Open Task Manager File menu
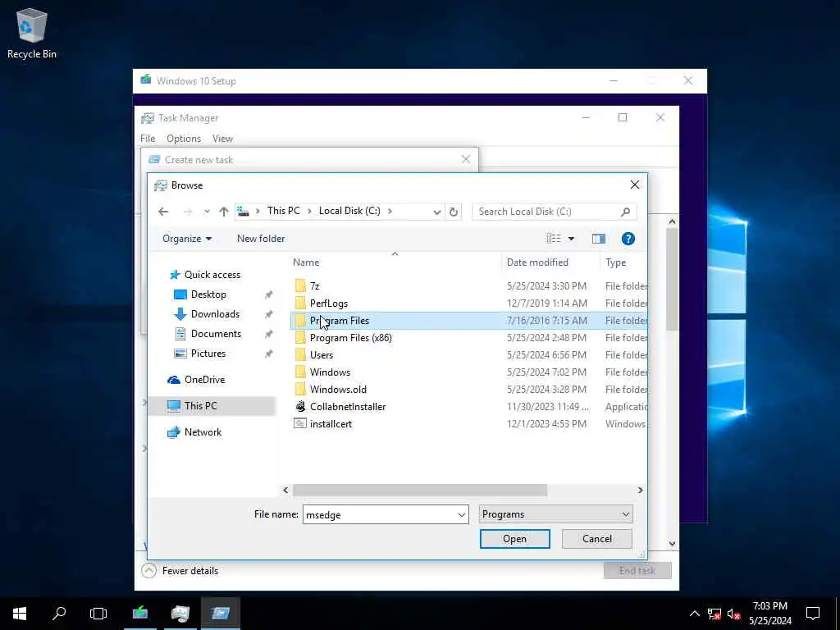The height and width of the screenshot is (630, 840). click(x=148, y=139)
